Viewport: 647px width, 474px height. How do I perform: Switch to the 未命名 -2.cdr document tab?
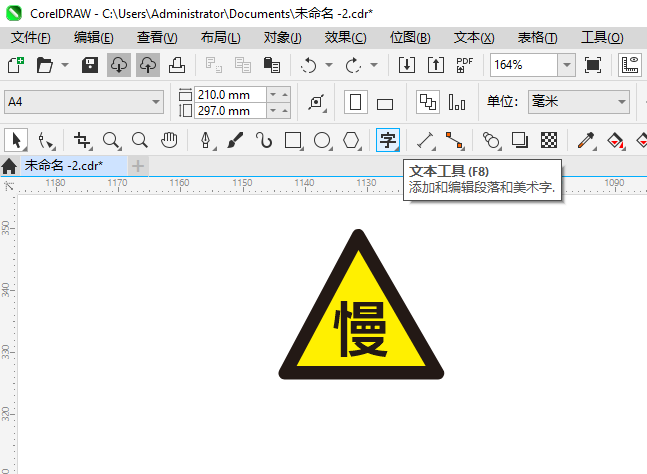point(73,166)
